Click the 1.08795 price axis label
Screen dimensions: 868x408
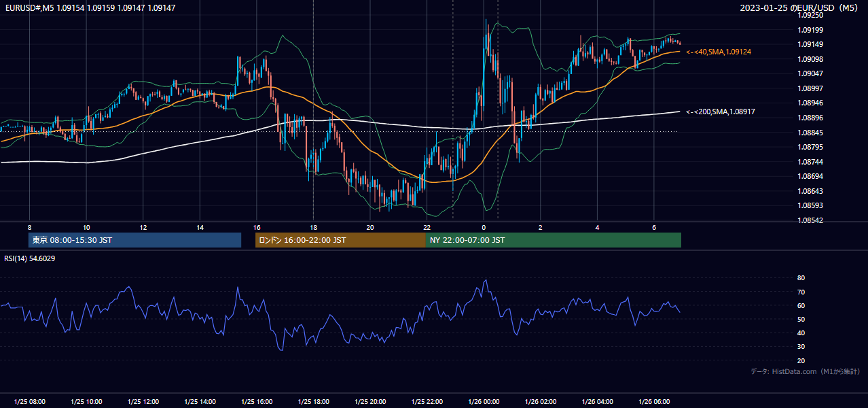(810, 147)
